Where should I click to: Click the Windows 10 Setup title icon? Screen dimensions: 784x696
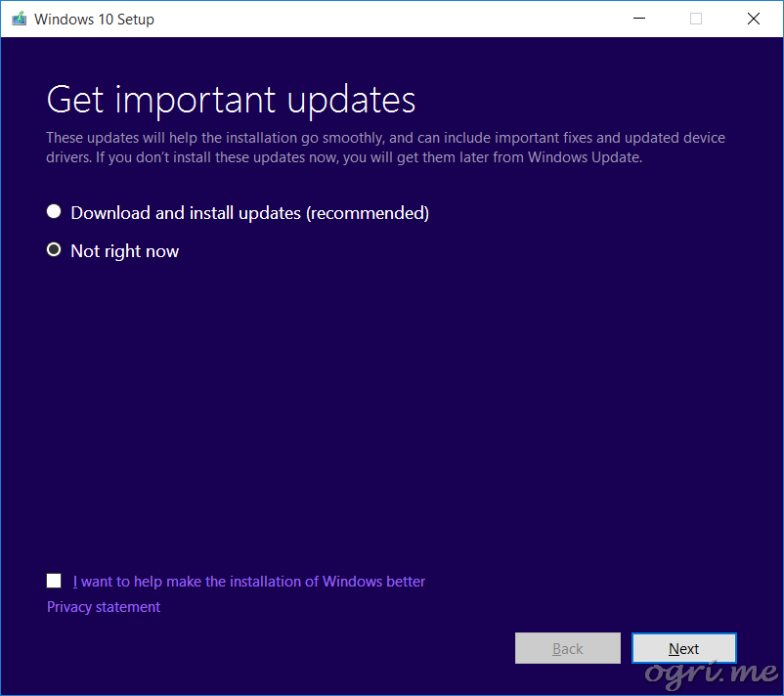pyautogui.click(x=19, y=19)
